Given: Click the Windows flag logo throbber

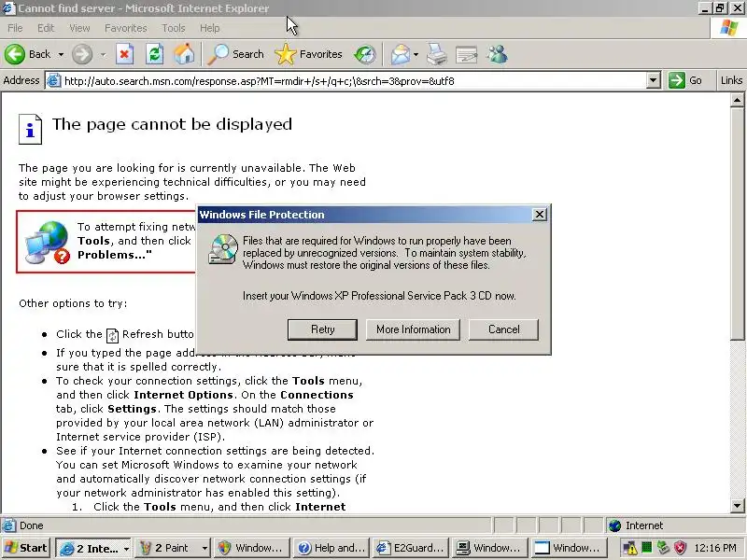Looking at the screenshot, I should (728, 28).
